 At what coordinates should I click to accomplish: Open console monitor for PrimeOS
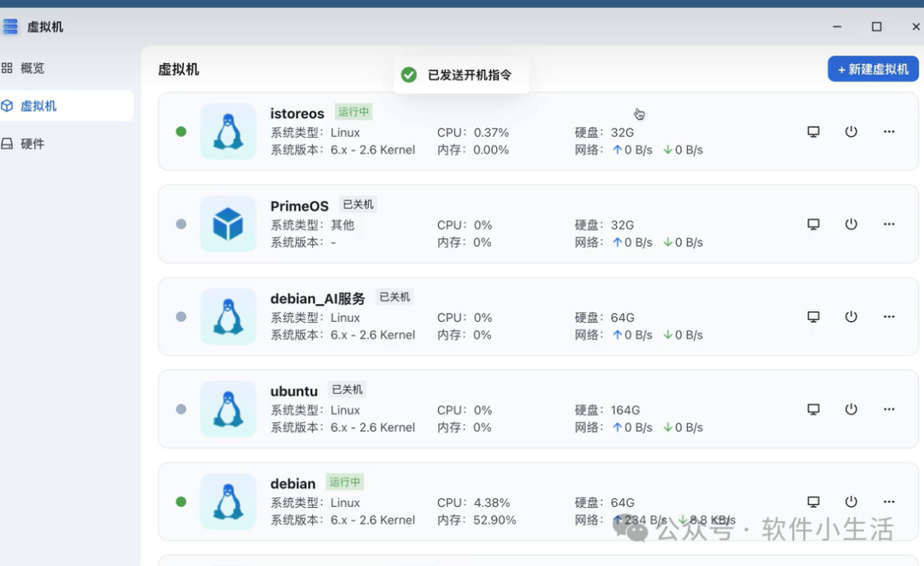tap(814, 224)
